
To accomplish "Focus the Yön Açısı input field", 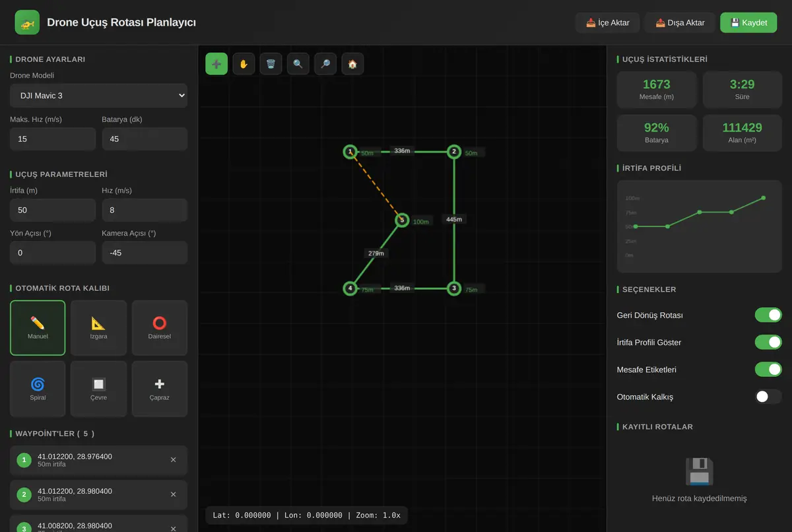I will click(53, 253).
